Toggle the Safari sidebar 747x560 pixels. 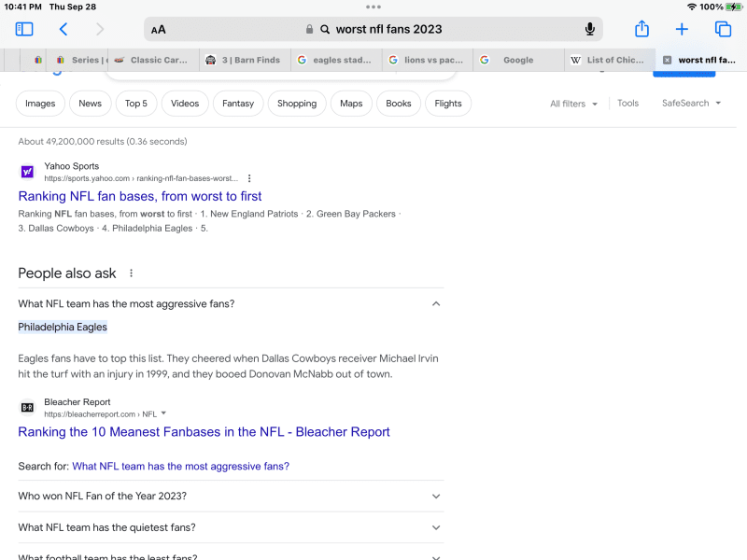(x=24, y=29)
